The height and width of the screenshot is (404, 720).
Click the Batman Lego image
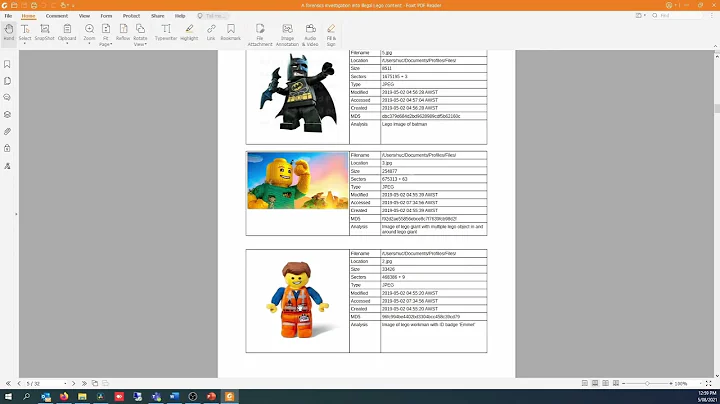[x=297, y=92]
